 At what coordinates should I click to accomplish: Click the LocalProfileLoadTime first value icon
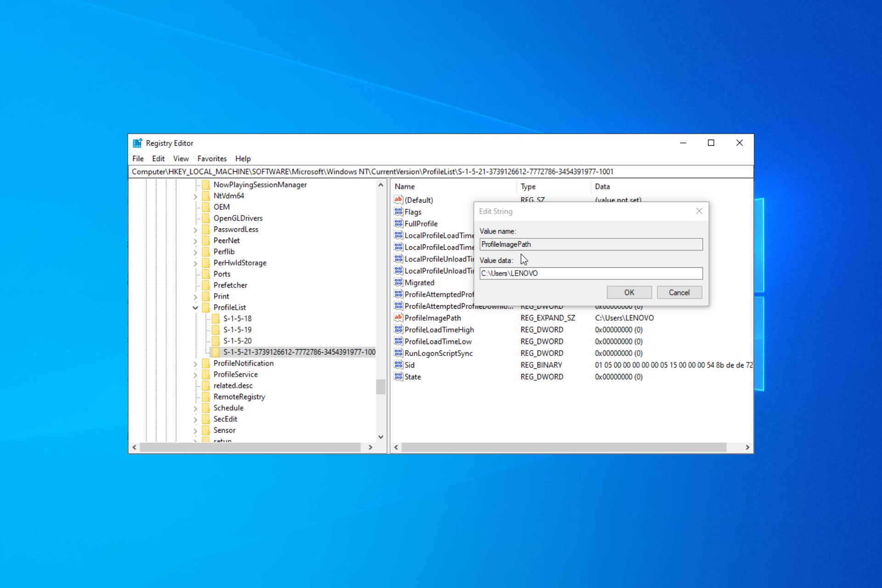click(x=398, y=235)
